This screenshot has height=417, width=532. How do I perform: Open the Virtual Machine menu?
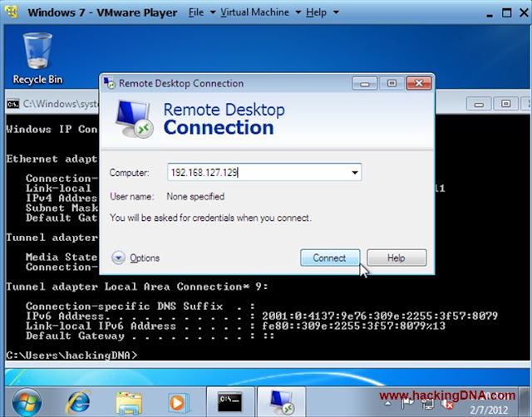click(255, 12)
